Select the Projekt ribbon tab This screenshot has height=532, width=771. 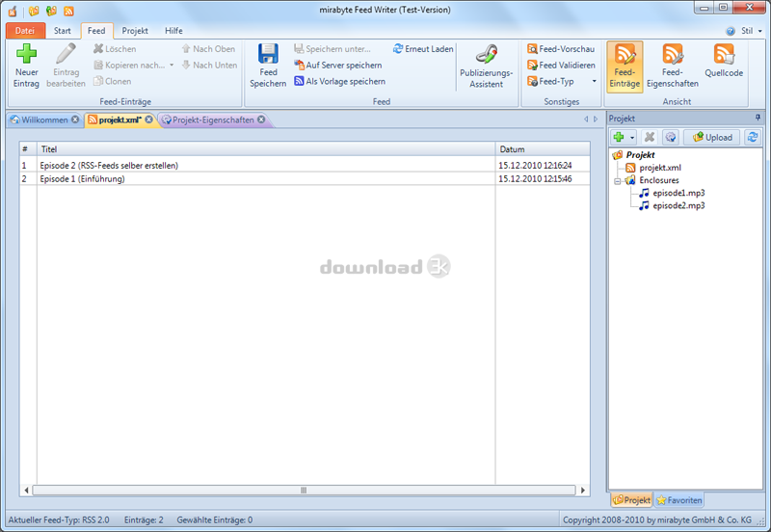pos(135,31)
